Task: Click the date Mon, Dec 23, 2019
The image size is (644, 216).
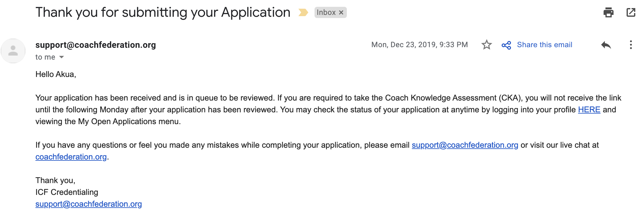Action: click(404, 45)
